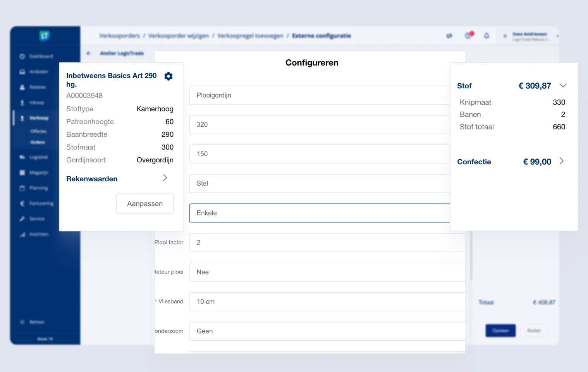Image resolution: width=588 pixels, height=372 pixels.
Task: Go to Verkooporders in the breadcrumb
Action: (x=119, y=36)
